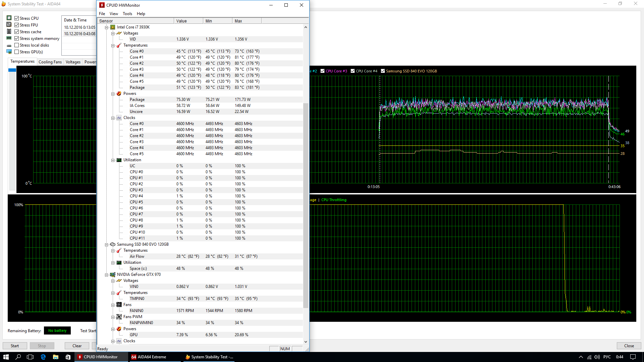Click the CPU Powers flame icon

[119, 94]
